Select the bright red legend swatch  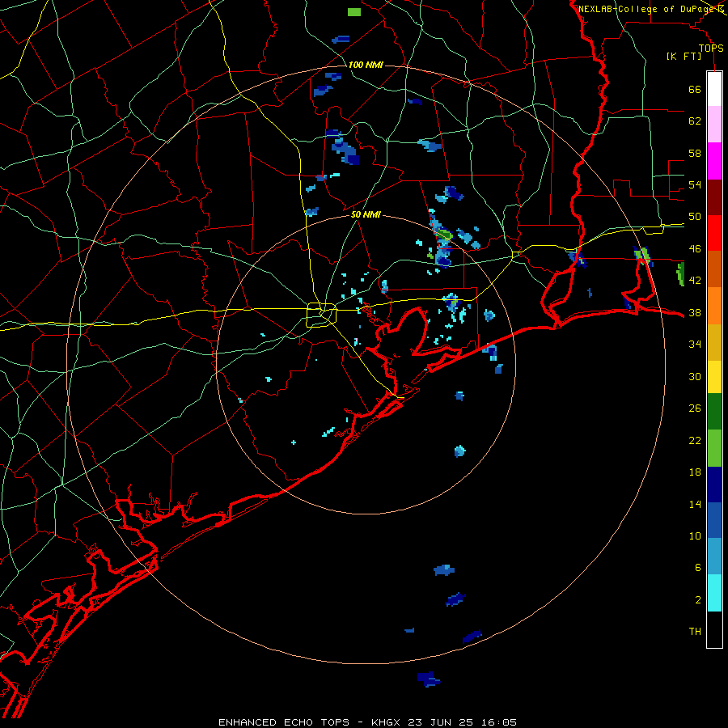[x=714, y=233]
